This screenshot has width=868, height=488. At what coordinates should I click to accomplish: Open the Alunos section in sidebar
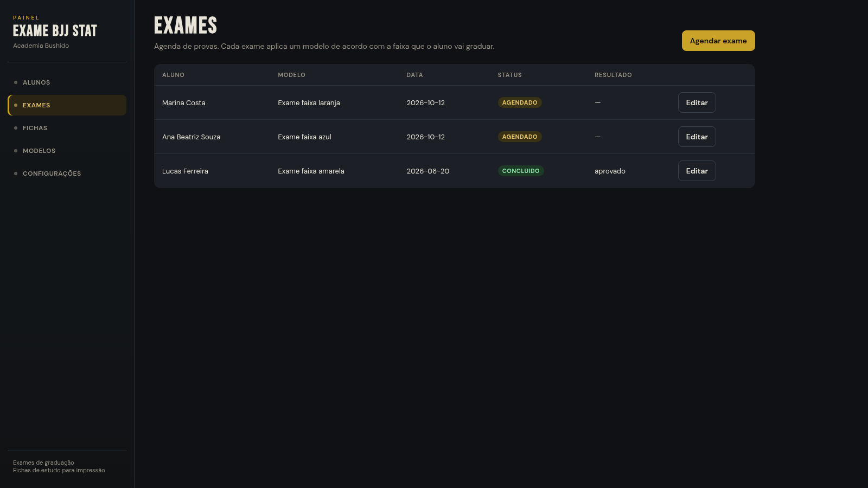coord(67,82)
